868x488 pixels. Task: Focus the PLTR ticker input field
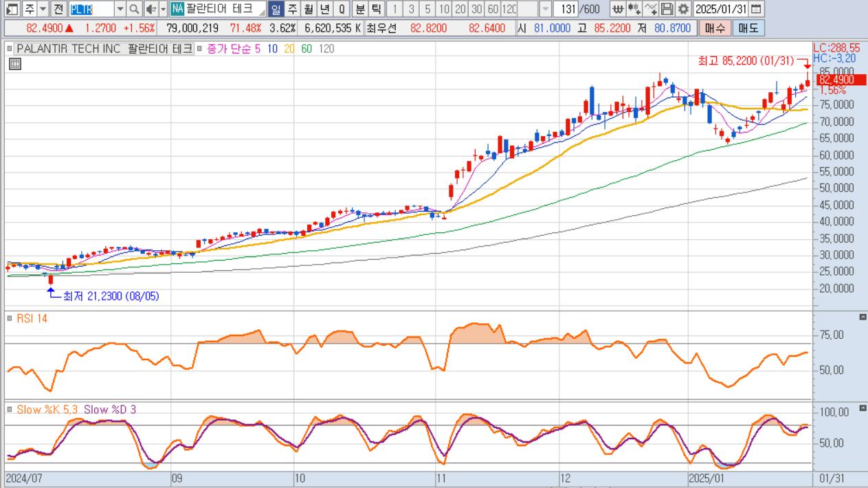(91, 9)
